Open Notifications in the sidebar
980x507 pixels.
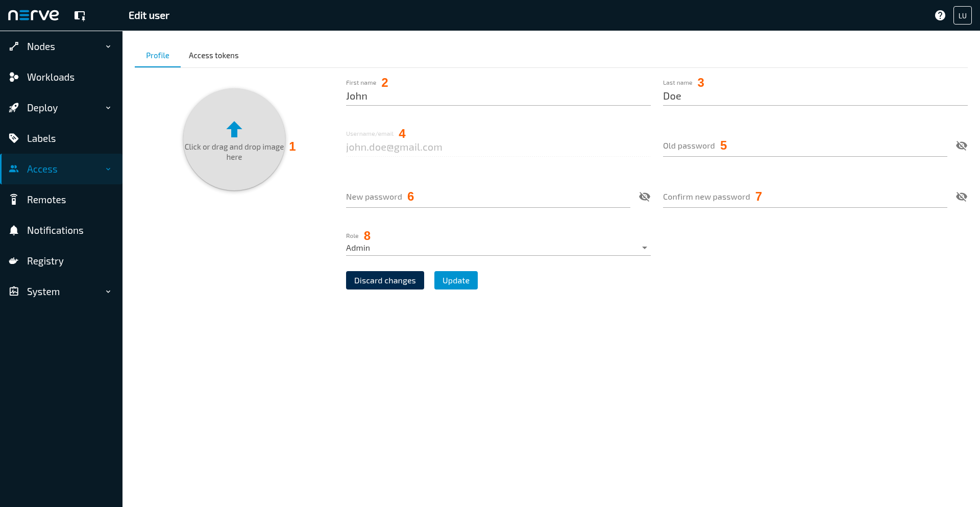click(x=61, y=230)
